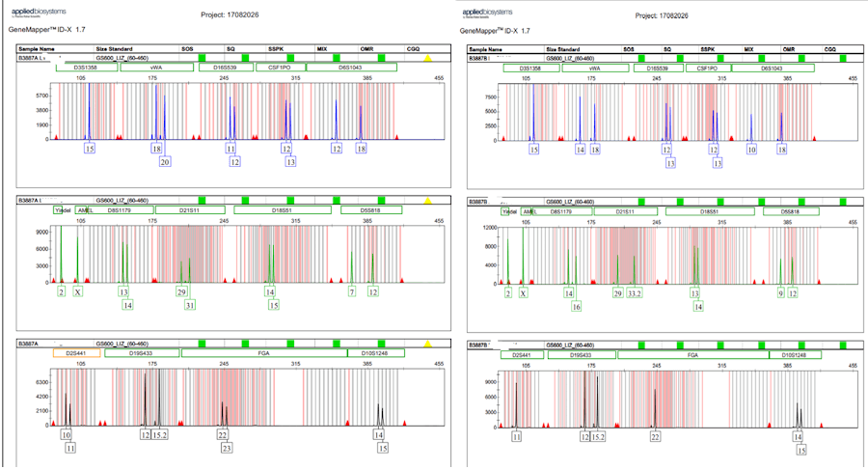This screenshot has height=469, width=868.
Task: Click "GS600_LIZ_(60-460)" in B3887B Yindel row
Action: [x=570, y=202]
